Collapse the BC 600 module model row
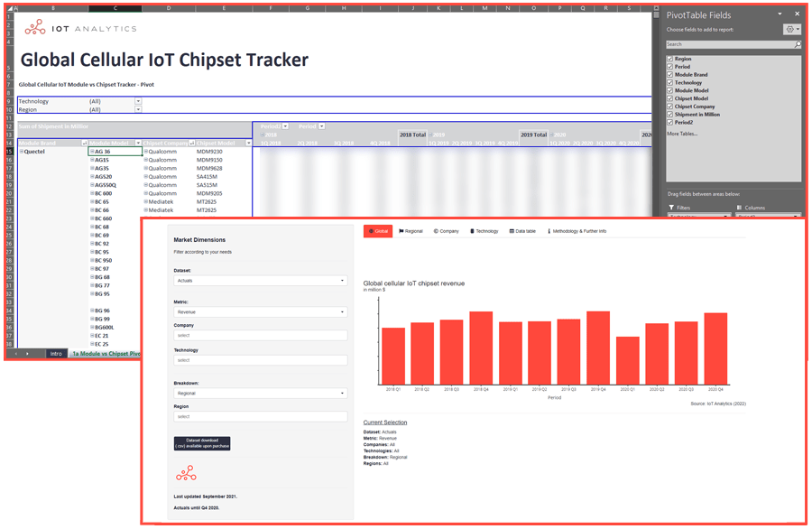The image size is (812, 529). (x=92, y=194)
